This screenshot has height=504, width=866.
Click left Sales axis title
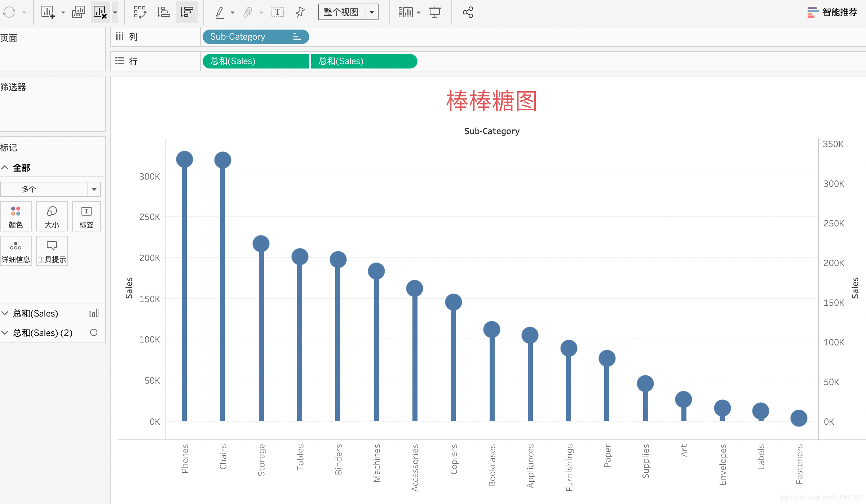click(129, 288)
